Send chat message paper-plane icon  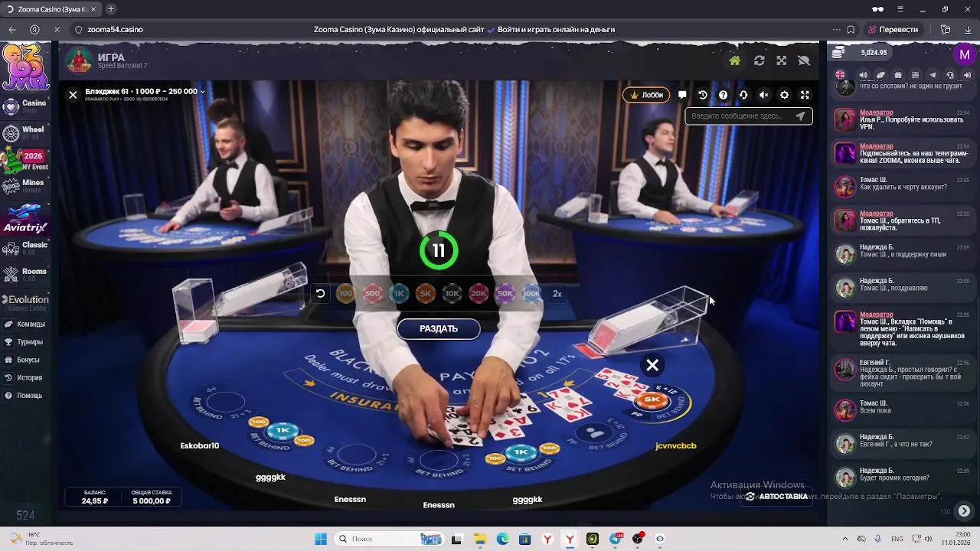point(801,116)
